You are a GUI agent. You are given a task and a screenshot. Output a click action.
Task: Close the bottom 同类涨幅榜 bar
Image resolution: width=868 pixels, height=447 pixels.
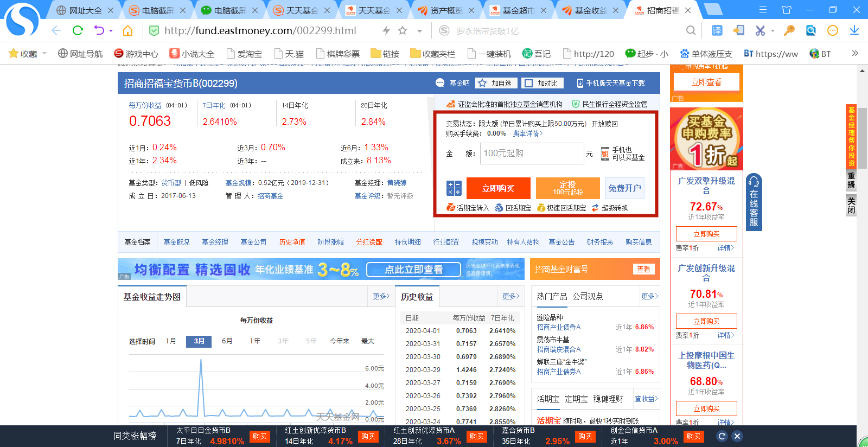coord(737,436)
